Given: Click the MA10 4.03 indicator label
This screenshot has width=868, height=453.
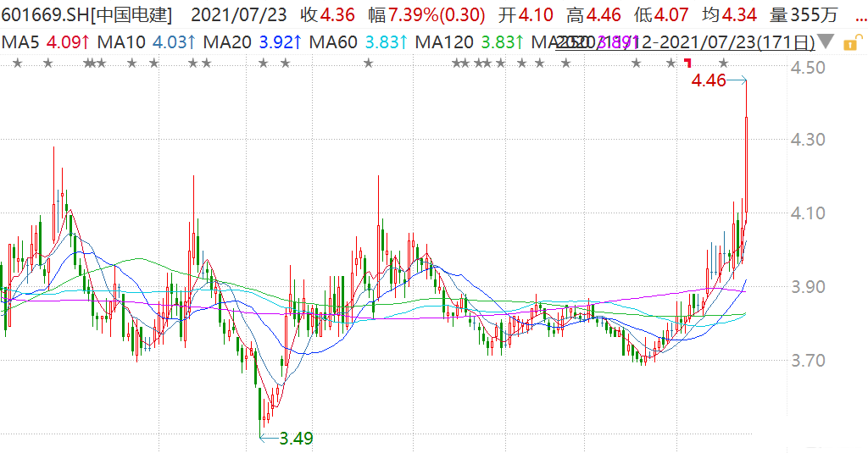Looking at the screenshot, I should (x=147, y=42).
